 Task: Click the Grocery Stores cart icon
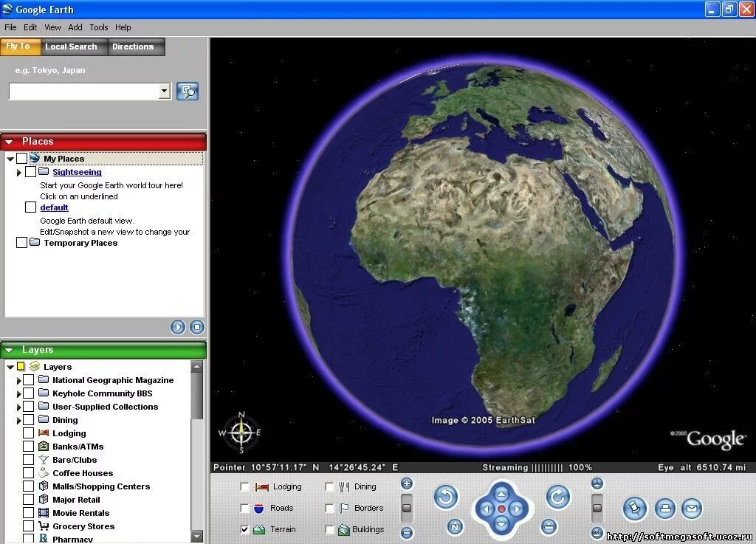(x=44, y=526)
